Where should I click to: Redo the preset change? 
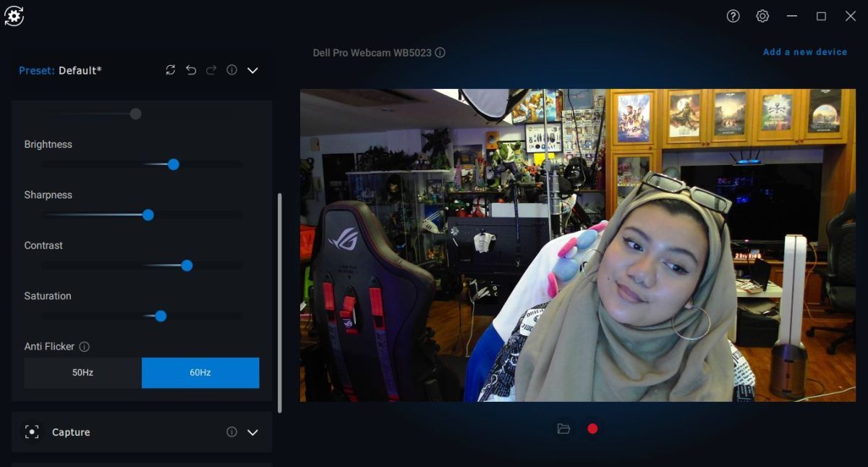(211, 70)
